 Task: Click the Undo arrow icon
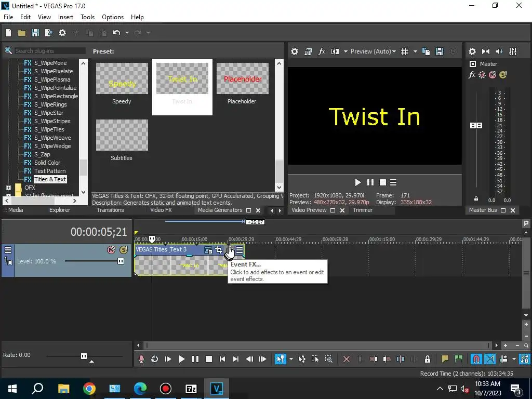tap(116, 33)
